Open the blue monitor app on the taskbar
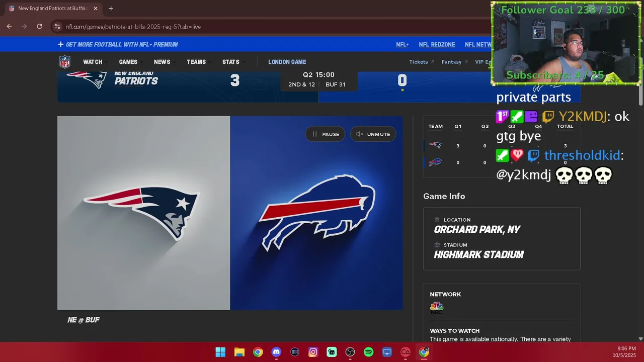 [387, 352]
